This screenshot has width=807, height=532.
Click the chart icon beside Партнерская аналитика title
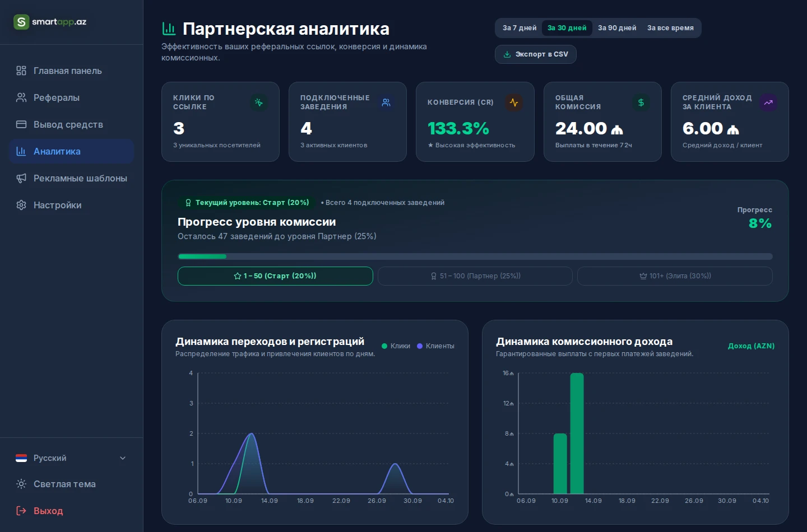169,29
